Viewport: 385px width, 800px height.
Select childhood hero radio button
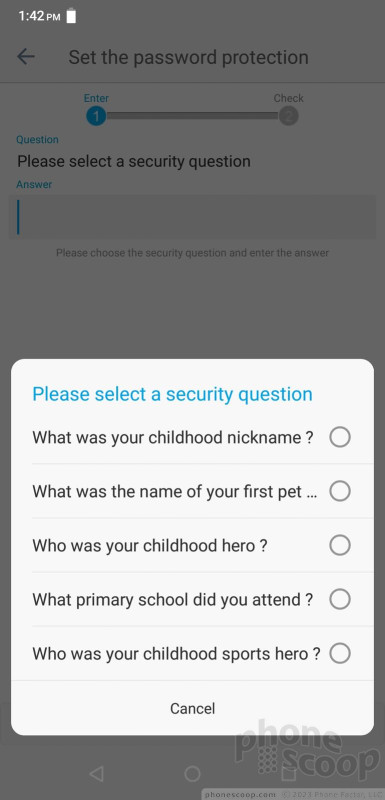pyautogui.click(x=340, y=545)
